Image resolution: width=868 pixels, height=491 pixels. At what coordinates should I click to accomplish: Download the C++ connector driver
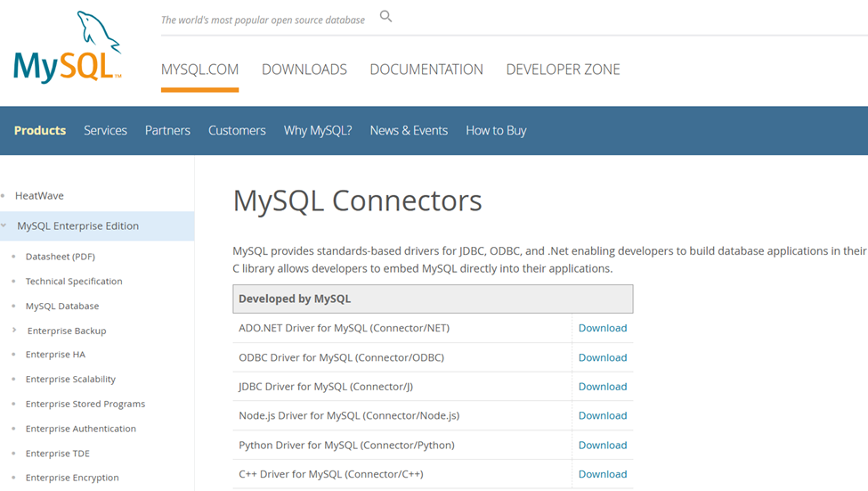pyautogui.click(x=603, y=474)
